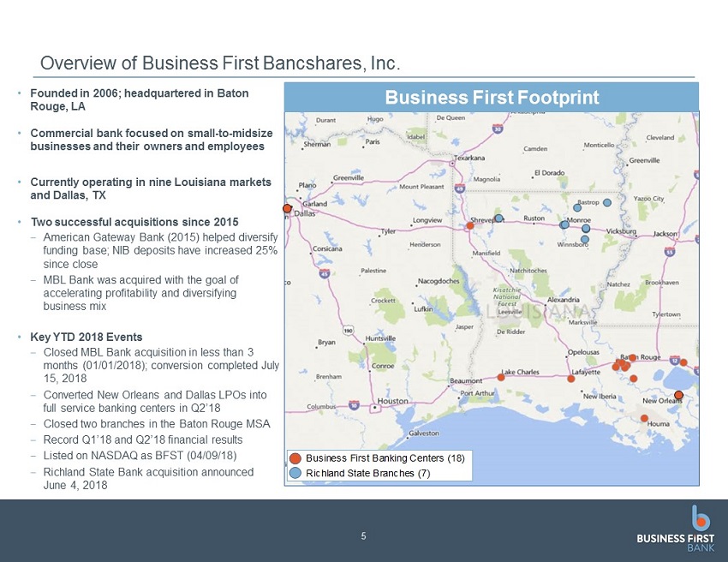Click the Interstate 30 shield on map
Viewport: 728px width, 562px height.
pyautogui.click(x=498, y=129)
